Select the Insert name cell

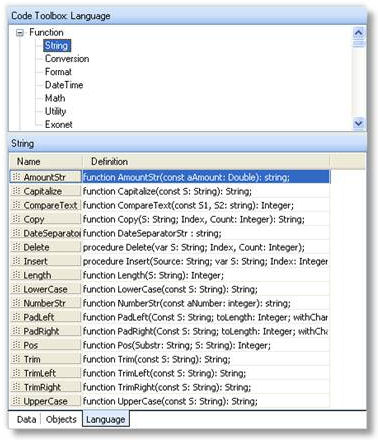[x=46, y=261]
